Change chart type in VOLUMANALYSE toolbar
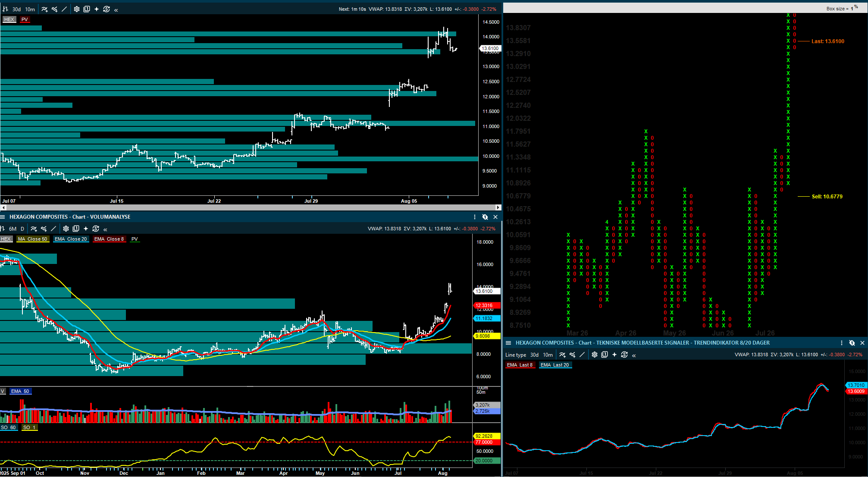This screenshot has width=868, height=477. tap(2, 229)
